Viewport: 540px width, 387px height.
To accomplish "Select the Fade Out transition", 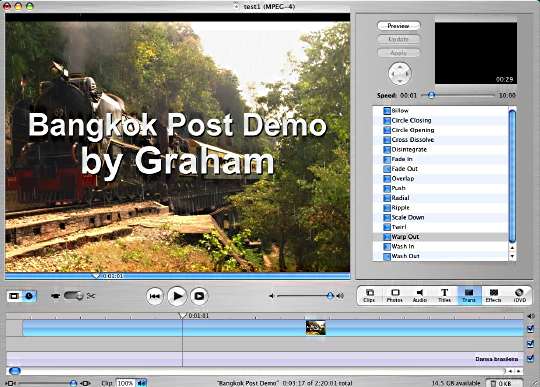I will (x=440, y=169).
